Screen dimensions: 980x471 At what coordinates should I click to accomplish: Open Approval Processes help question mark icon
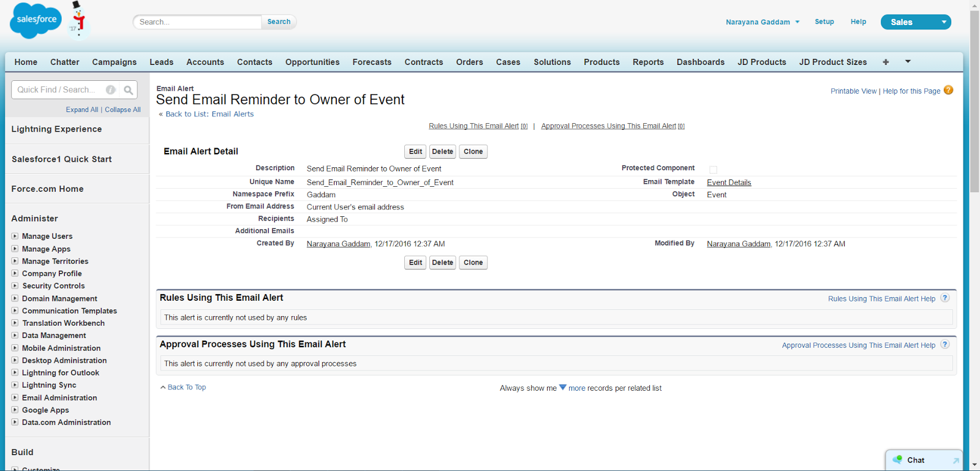pos(945,345)
